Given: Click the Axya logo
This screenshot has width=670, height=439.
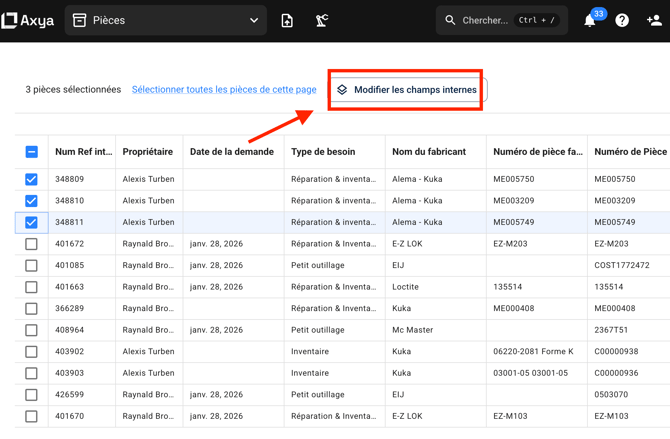Looking at the screenshot, I should [28, 20].
